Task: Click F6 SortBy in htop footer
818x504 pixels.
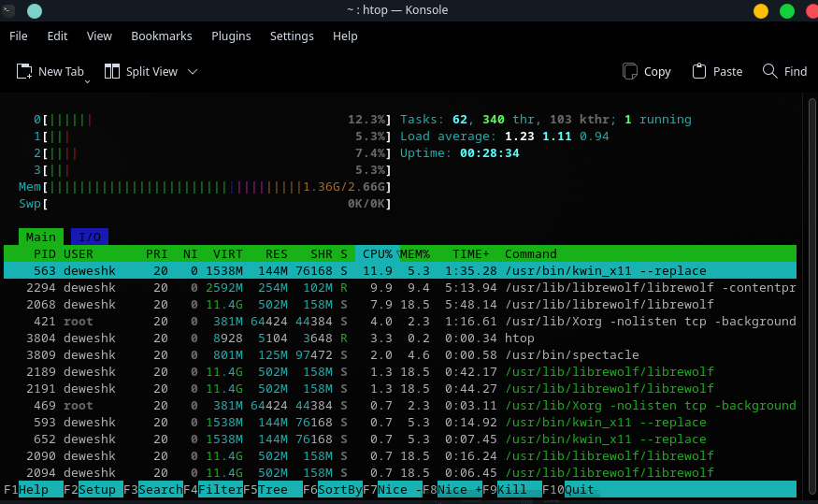Action: click(x=332, y=489)
